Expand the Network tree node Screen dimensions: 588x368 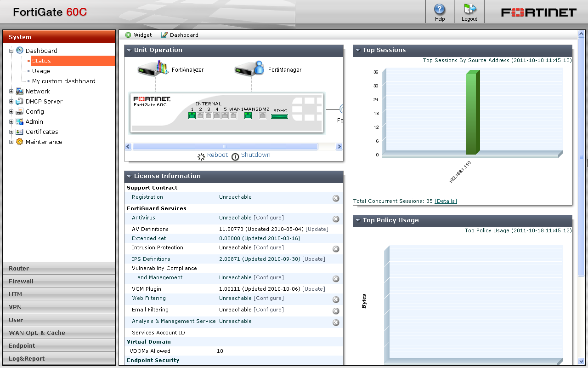pos(11,91)
